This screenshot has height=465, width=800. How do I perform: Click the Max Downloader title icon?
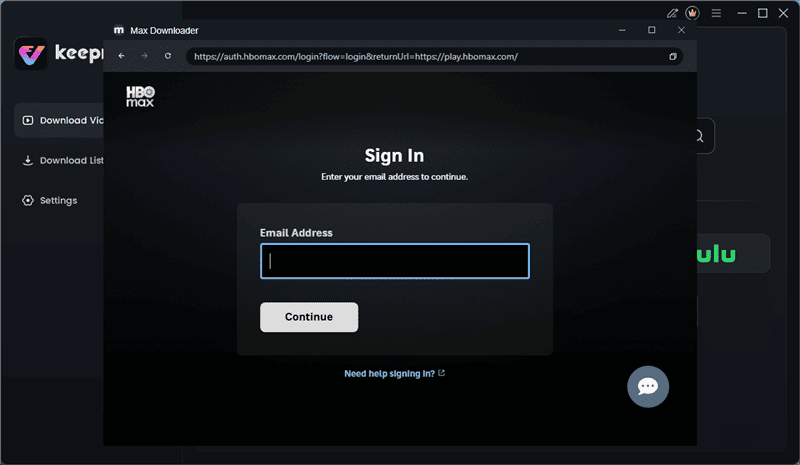pos(118,30)
